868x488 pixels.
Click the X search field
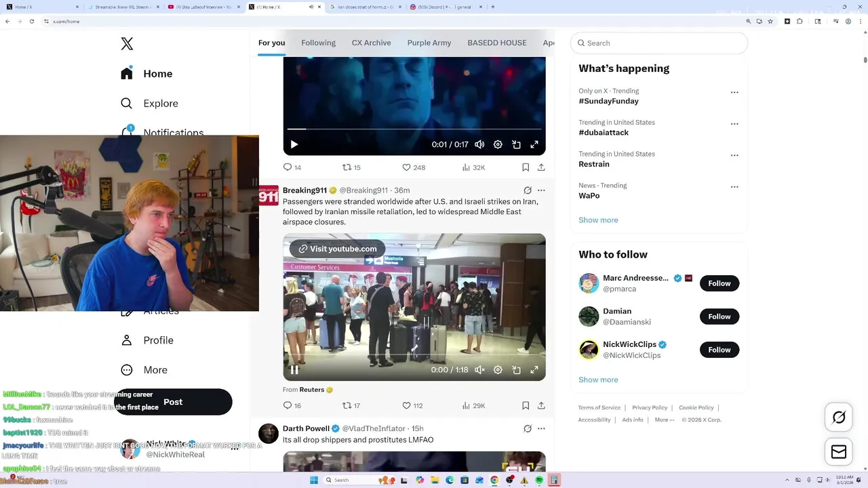pos(659,43)
